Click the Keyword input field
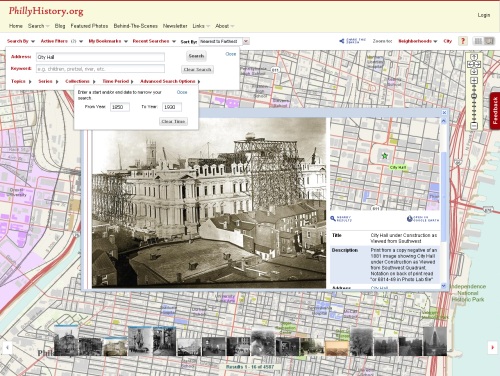This screenshot has height=376, width=500. point(100,69)
